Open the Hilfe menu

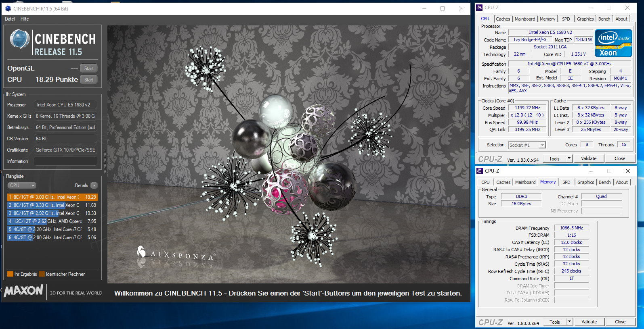(x=25, y=19)
